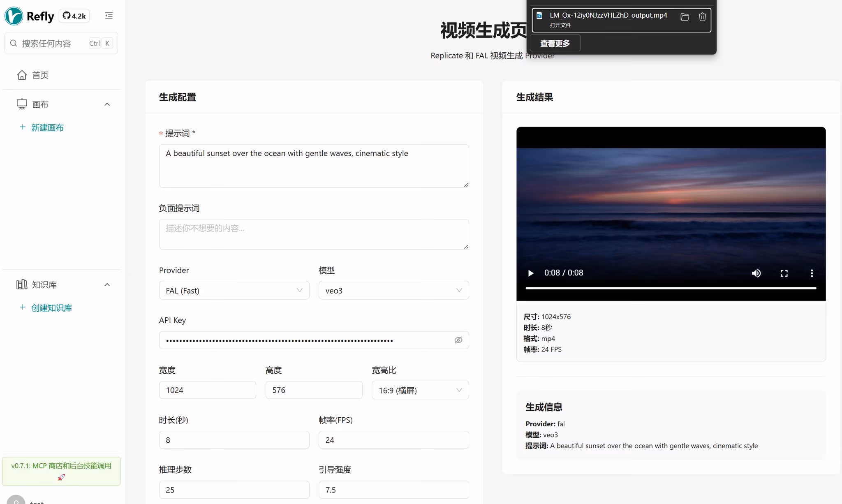842x504 pixels.
Task: Click the 推理步数 field with 25
Action: point(234,490)
